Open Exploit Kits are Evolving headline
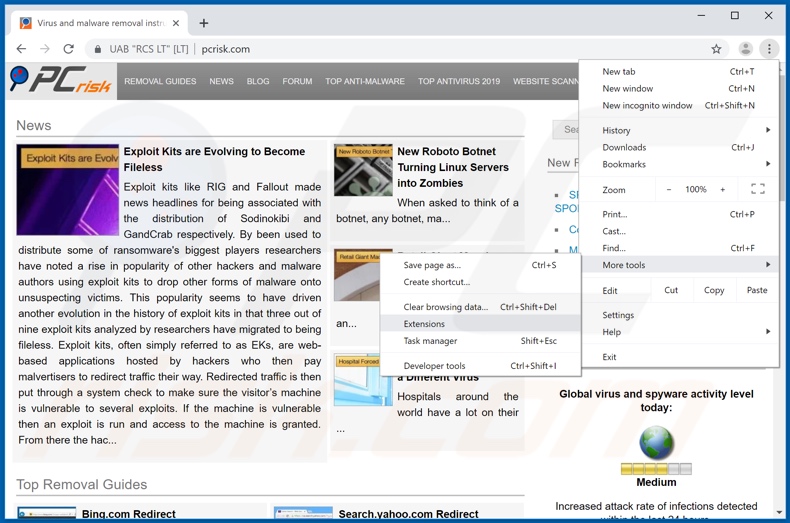Screen dimensions: 790x523 (214, 159)
